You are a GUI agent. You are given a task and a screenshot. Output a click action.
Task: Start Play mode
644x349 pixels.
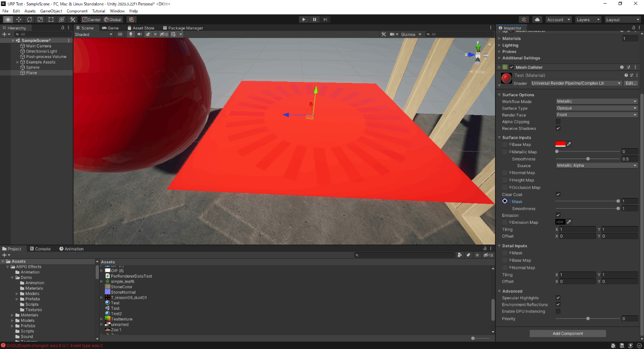coord(304,19)
